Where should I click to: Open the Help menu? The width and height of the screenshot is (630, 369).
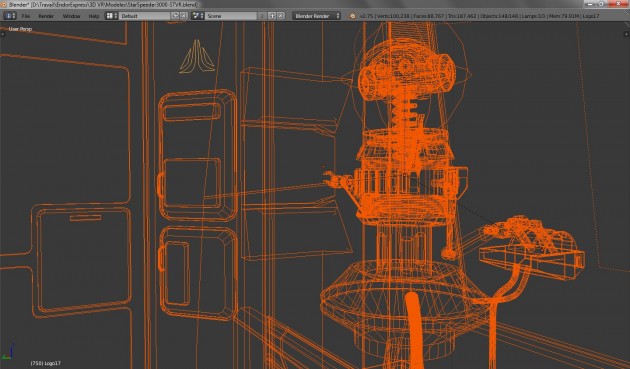pos(94,16)
